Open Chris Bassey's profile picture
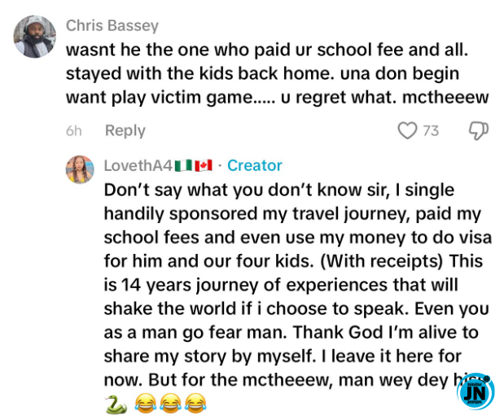Screen dimensions: 504x420 (x=35, y=37)
